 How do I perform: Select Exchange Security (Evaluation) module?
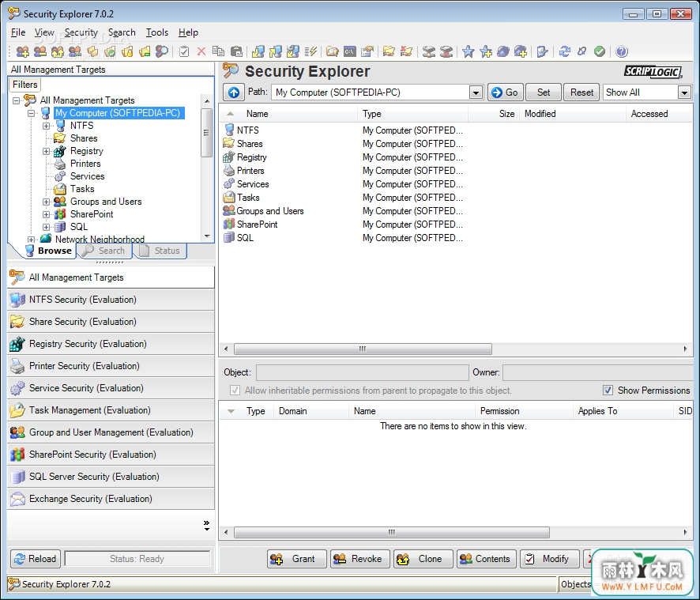click(x=111, y=499)
